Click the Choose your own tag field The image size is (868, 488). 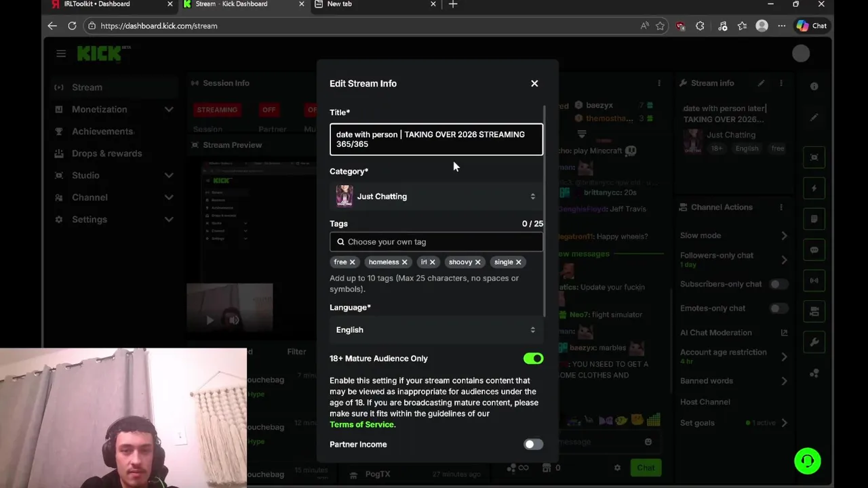[436, 242]
